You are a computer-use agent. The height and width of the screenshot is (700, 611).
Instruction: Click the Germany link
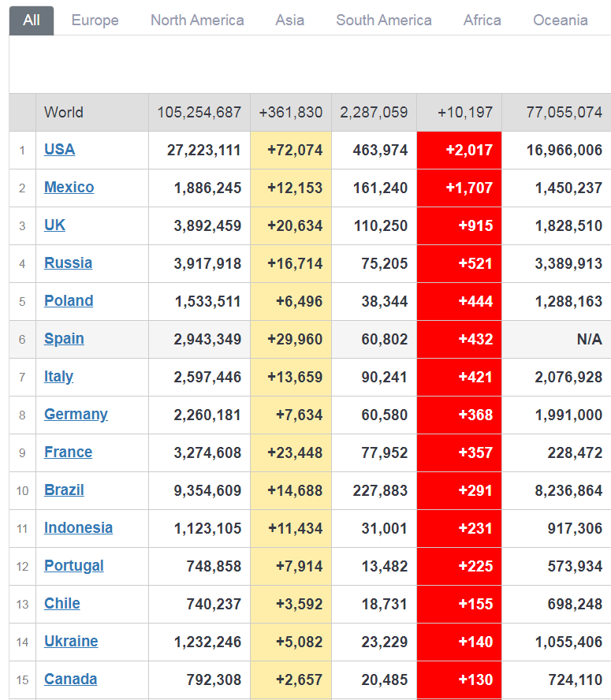76,415
